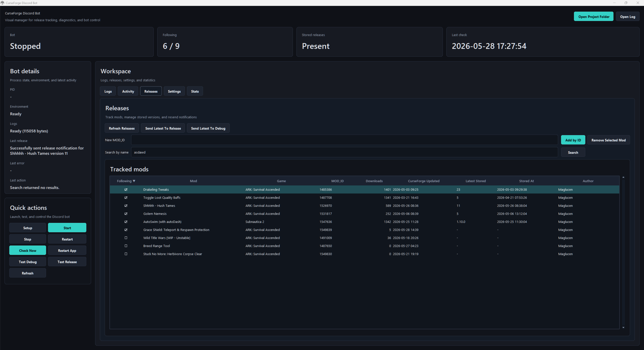The image size is (644, 350).
Task: Click Refresh Releases button
Action: (x=121, y=128)
